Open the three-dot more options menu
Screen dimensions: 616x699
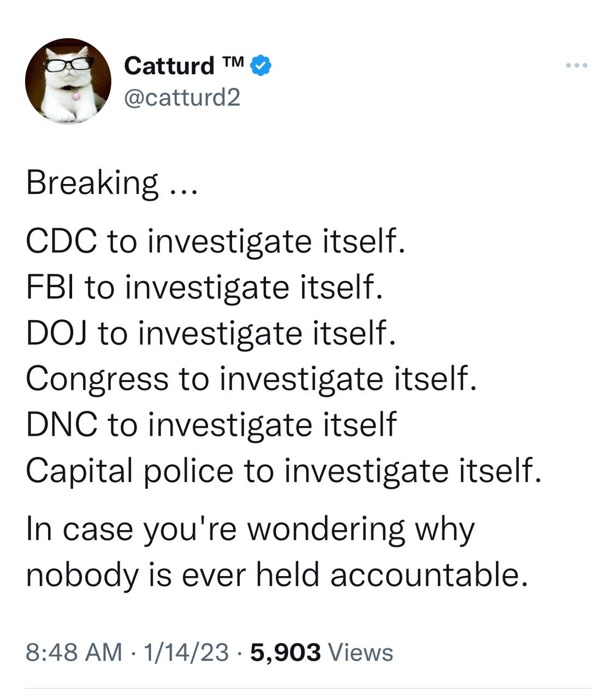(577, 66)
